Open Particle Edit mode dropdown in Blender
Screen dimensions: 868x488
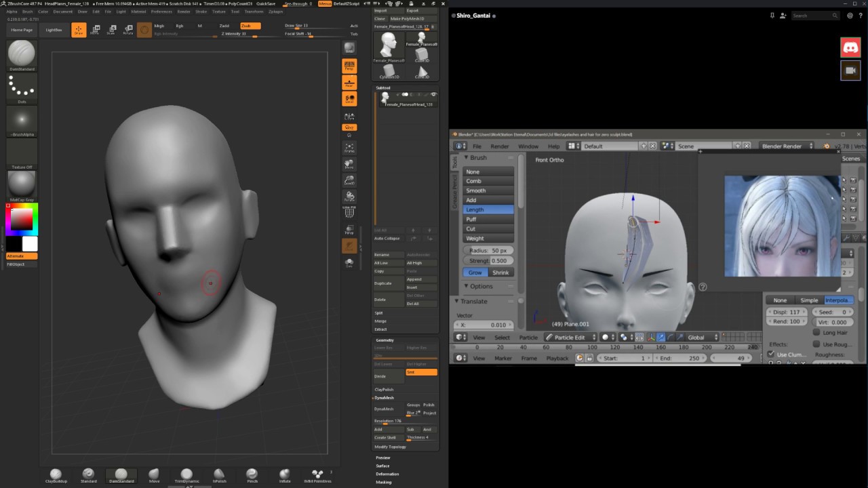click(571, 338)
